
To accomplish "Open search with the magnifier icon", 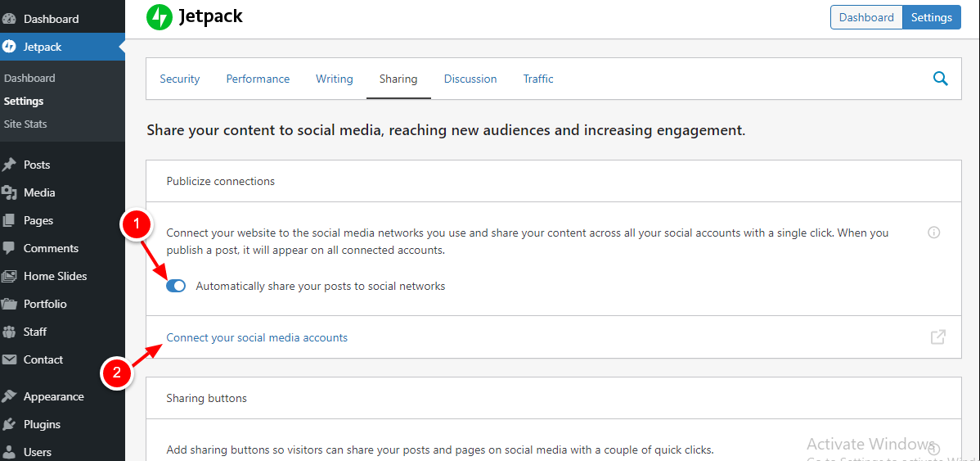I will click(x=940, y=79).
